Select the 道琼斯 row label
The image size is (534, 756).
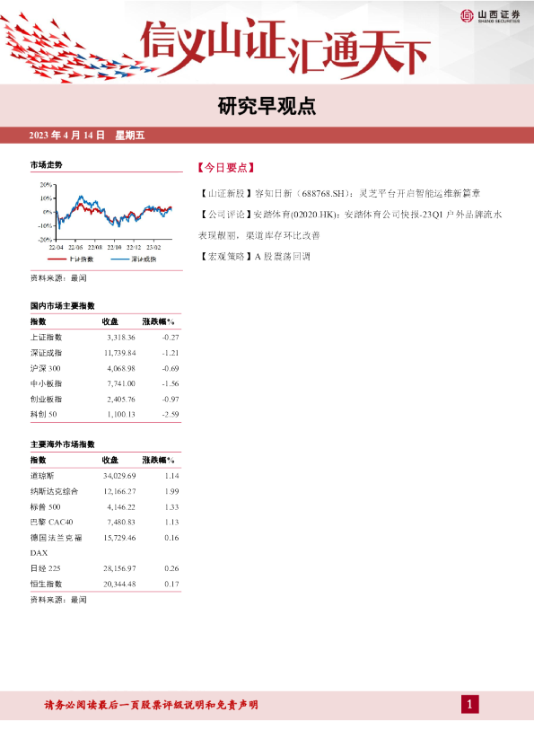[42, 476]
